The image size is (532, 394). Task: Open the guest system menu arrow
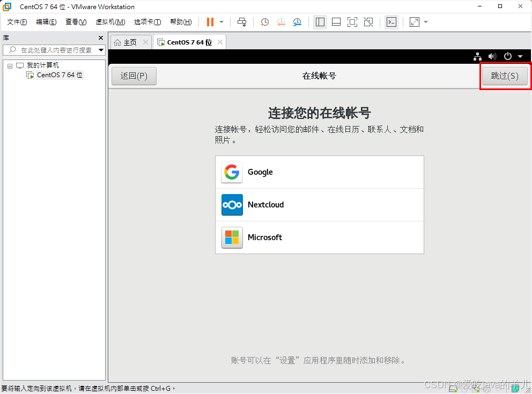[x=520, y=57]
